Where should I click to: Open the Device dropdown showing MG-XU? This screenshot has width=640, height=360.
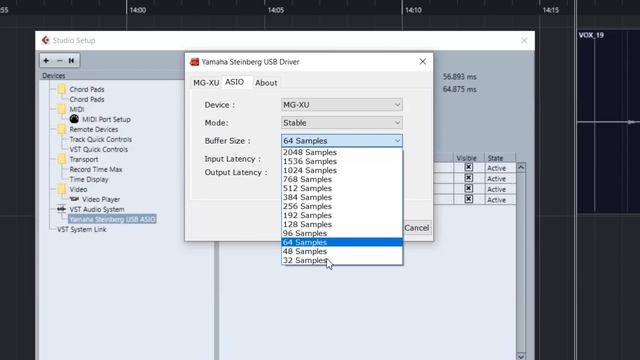point(342,105)
